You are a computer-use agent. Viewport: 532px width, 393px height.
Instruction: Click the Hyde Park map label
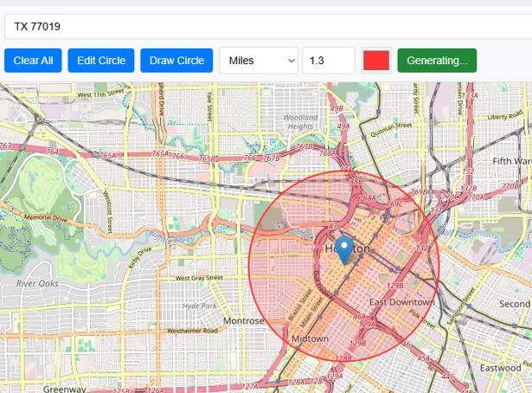pos(200,306)
